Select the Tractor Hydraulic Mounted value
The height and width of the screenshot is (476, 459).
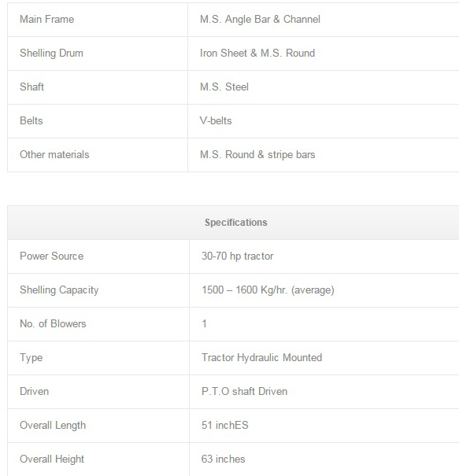(261, 358)
